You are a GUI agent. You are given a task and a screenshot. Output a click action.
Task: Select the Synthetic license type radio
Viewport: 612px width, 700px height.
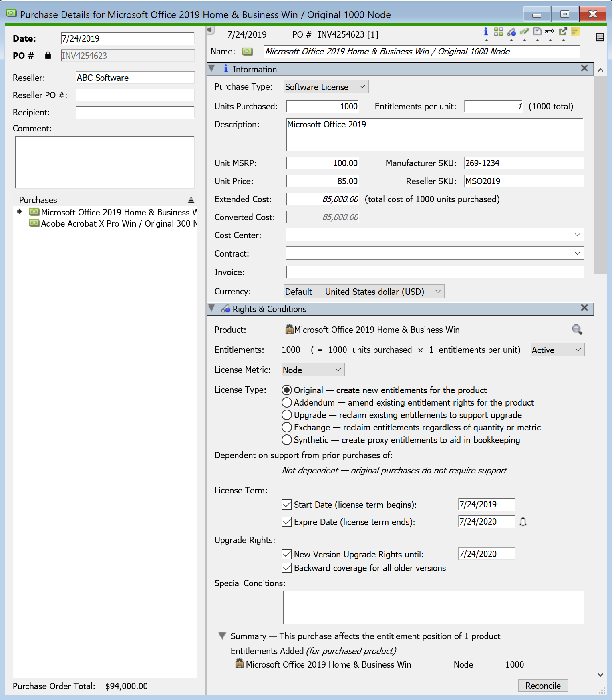[x=287, y=440]
